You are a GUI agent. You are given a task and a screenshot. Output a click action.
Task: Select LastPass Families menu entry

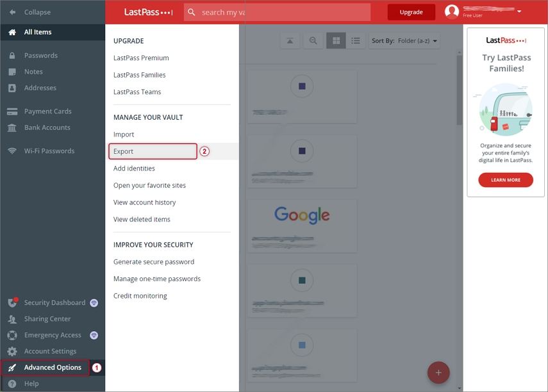click(x=140, y=75)
